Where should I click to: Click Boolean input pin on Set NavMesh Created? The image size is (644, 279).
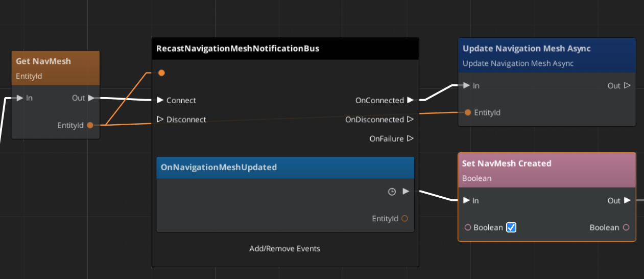(x=467, y=227)
